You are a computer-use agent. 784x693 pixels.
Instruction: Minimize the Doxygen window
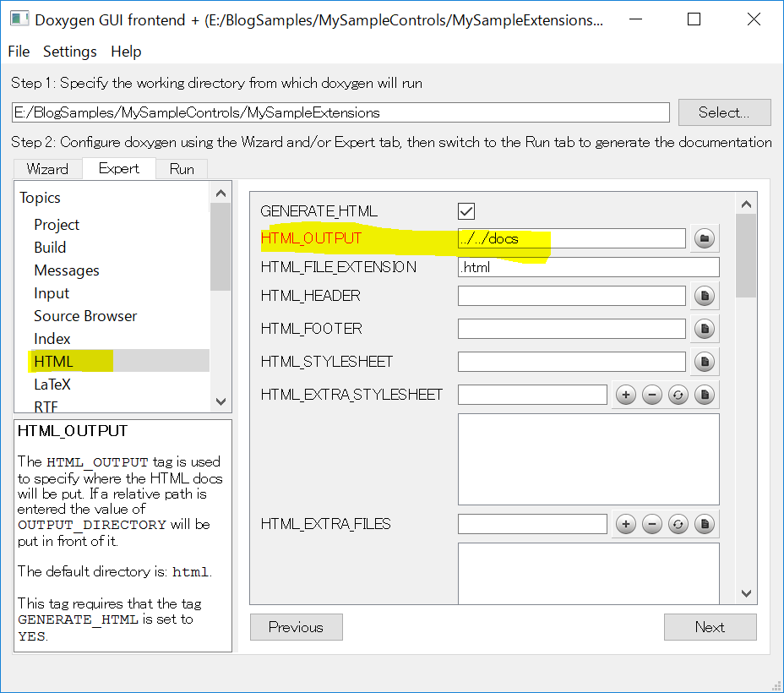pos(635,19)
